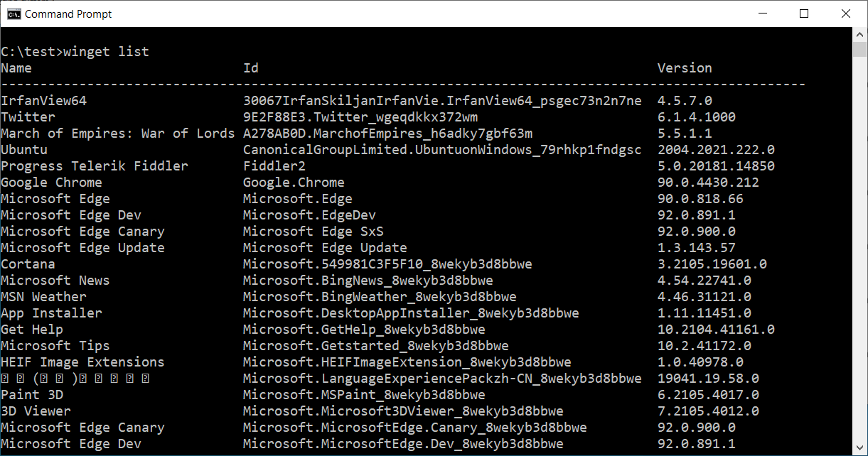Click the Version column header text
Viewport: 868px width, 456px height.
(683, 67)
